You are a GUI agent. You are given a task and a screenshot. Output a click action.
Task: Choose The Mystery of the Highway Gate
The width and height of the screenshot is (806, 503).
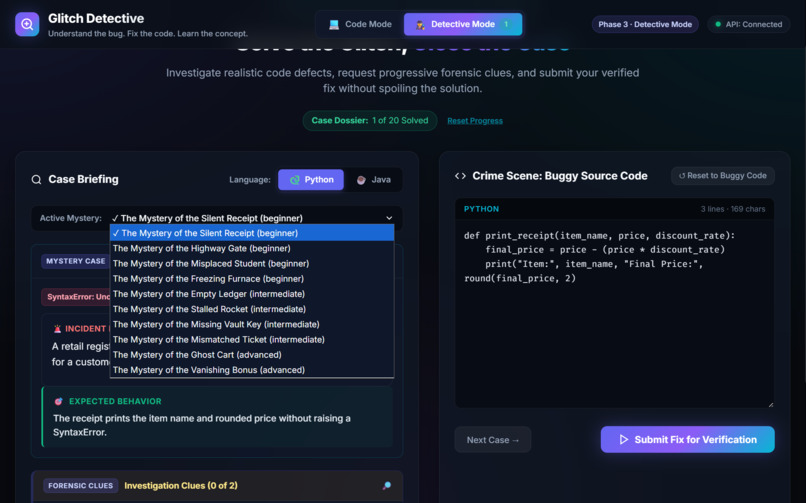click(x=252, y=248)
